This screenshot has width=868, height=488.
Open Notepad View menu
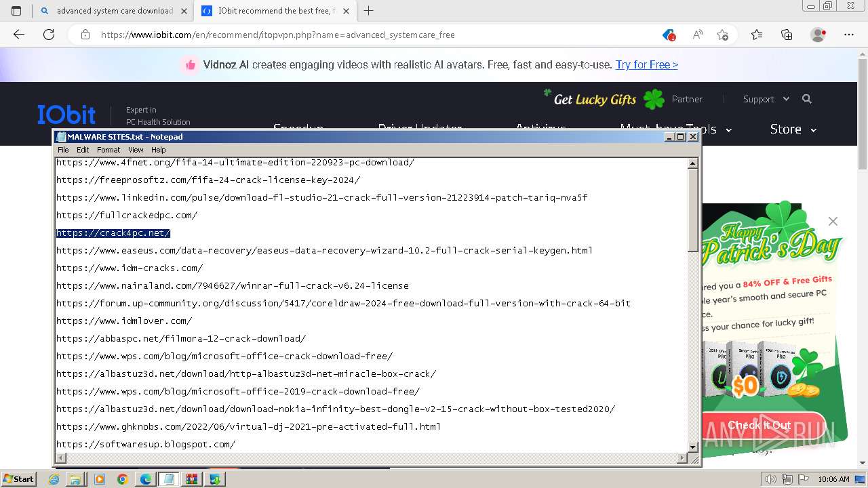click(x=136, y=150)
